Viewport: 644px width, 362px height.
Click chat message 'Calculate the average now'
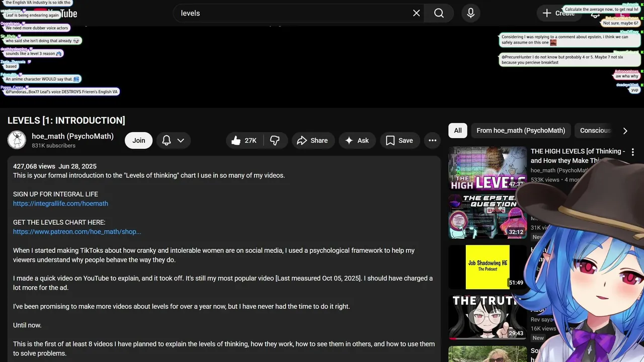(601, 10)
